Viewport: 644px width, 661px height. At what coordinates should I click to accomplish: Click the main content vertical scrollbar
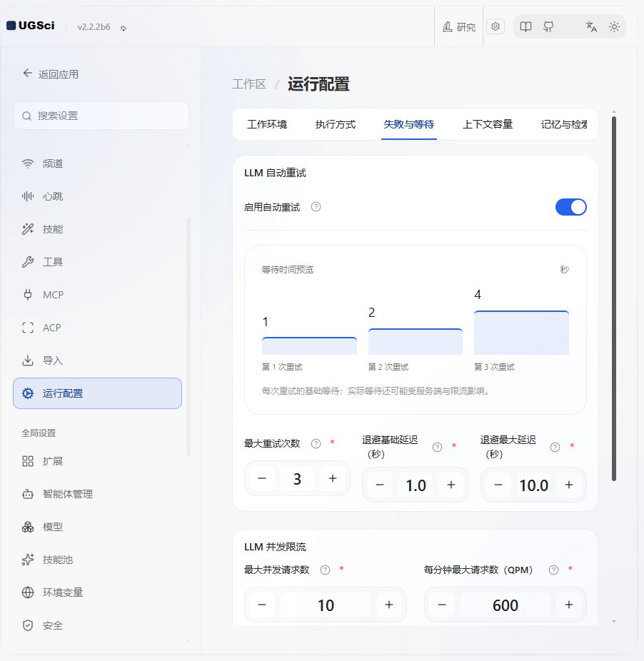[x=614, y=298]
